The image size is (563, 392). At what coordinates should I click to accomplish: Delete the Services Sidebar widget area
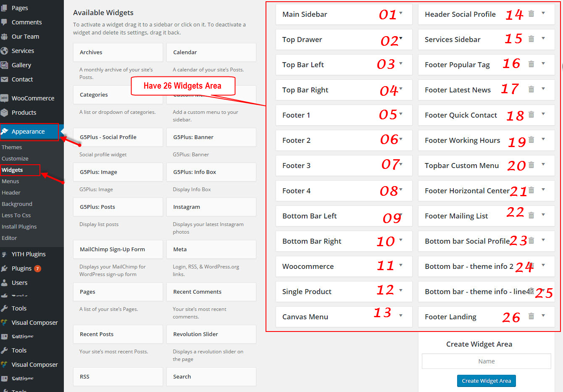coord(531,39)
